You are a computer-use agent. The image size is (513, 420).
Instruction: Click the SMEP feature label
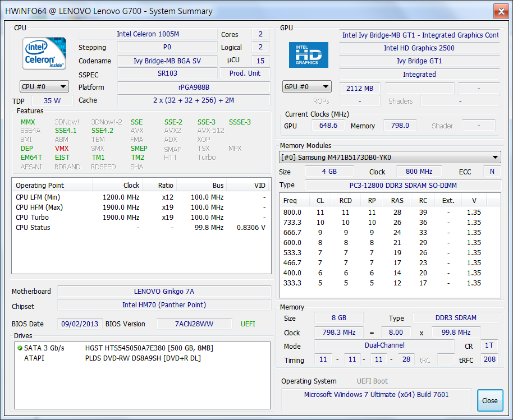tap(139, 149)
